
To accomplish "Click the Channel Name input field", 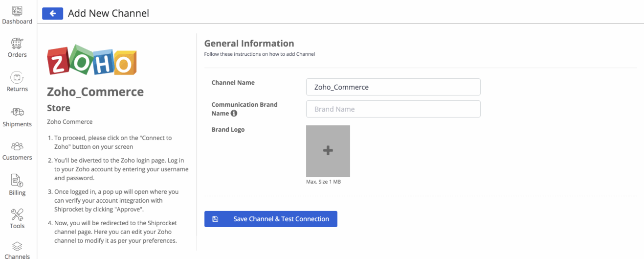I will pyautogui.click(x=393, y=87).
